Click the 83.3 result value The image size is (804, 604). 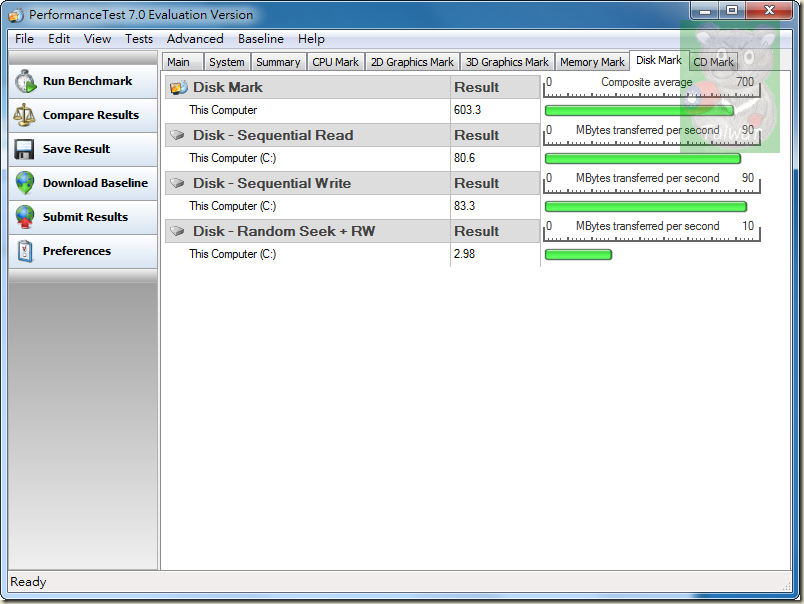coord(465,206)
